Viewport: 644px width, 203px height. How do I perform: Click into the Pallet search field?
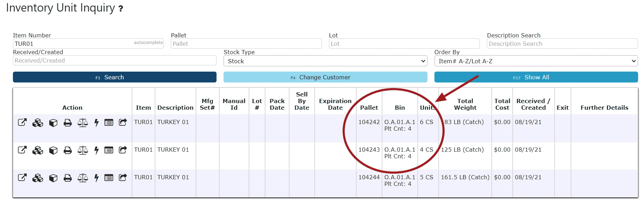pos(246,44)
